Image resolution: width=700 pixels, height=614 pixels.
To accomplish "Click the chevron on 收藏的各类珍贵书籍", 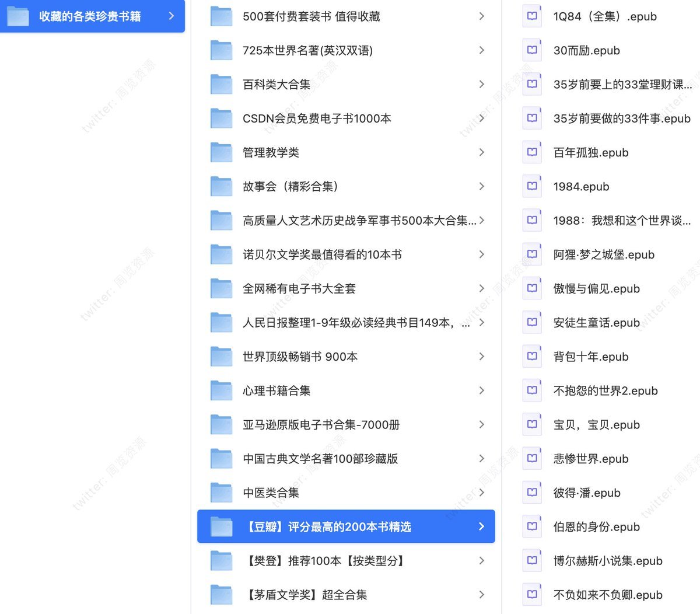I will [x=171, y=16].
